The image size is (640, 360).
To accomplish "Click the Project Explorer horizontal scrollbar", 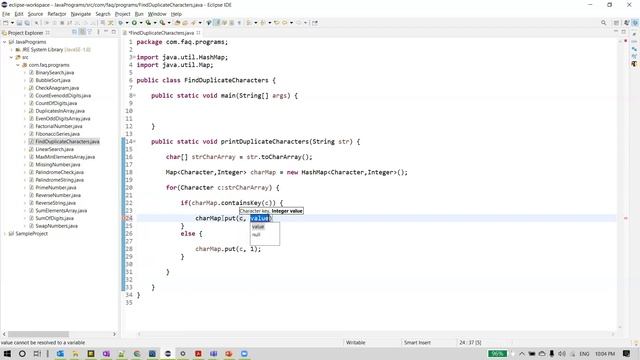I will point(38,334).
